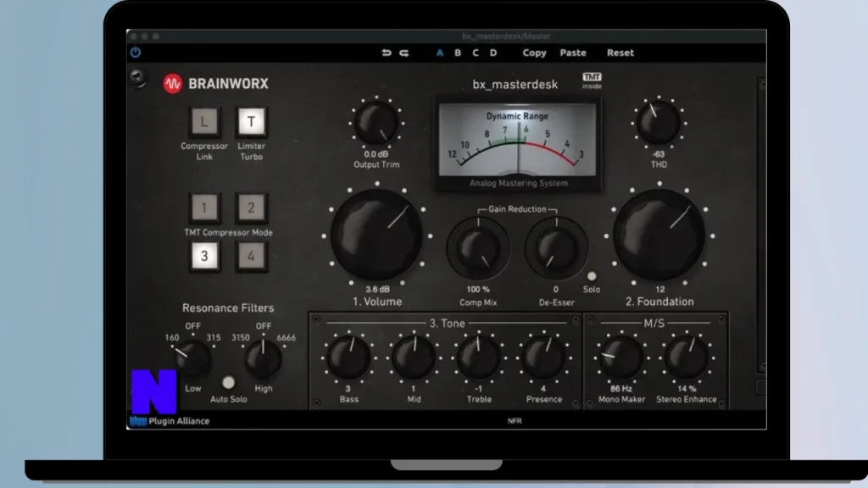Click the Plugin Alliance logo
868x488 pixels.
[170, 421]
